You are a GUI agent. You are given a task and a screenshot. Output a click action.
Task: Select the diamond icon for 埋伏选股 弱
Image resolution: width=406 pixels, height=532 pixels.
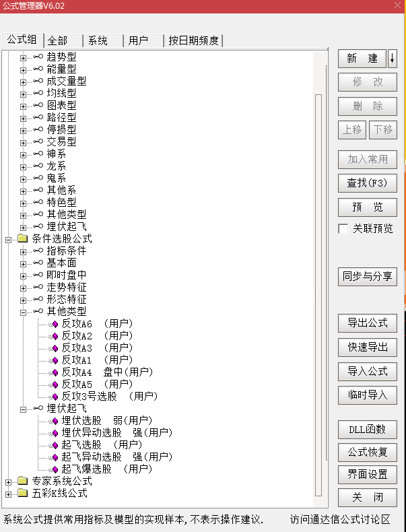tap(55, 421)
